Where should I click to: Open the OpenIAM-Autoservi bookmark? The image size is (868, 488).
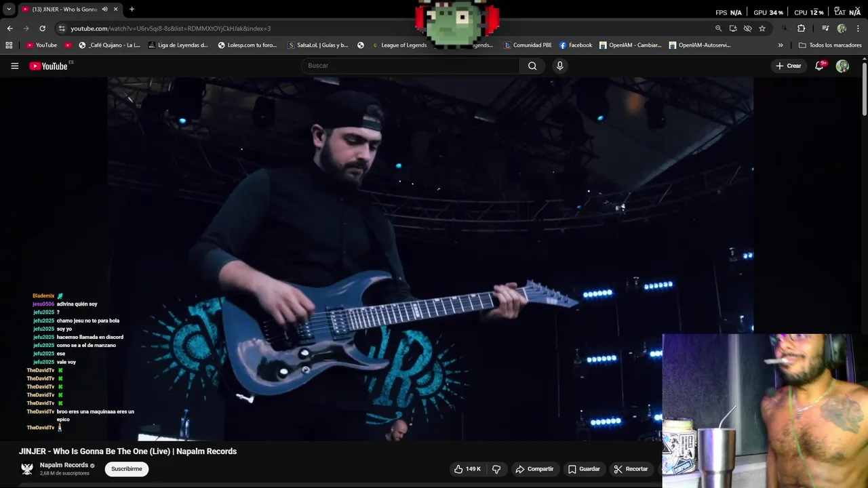[700, 45]
